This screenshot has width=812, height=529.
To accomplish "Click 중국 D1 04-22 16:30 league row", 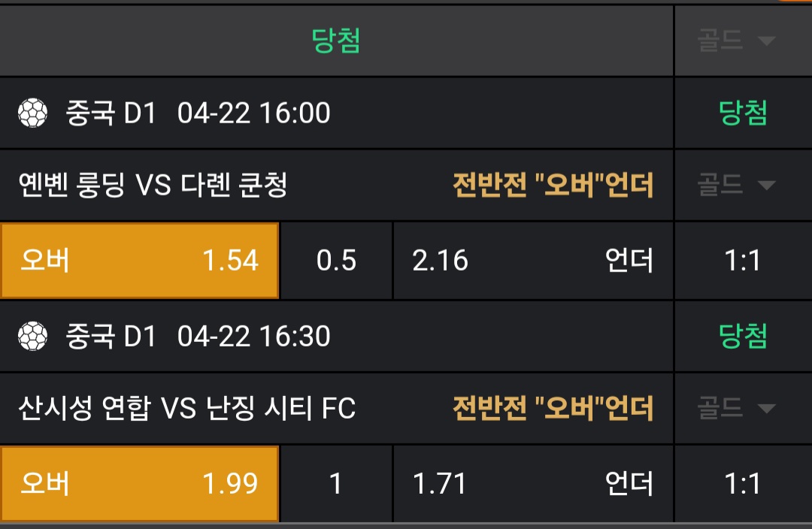I will 198,336.
